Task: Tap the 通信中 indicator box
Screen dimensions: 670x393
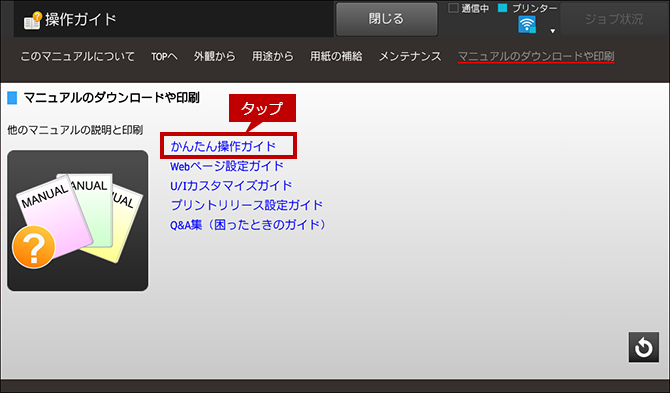Action: pyautogui.click(x=453, y=8)
